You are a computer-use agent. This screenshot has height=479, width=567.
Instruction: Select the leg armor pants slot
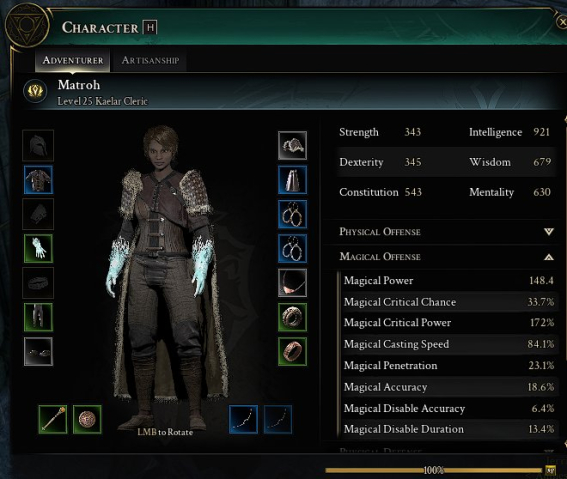(x=38, y=317)
